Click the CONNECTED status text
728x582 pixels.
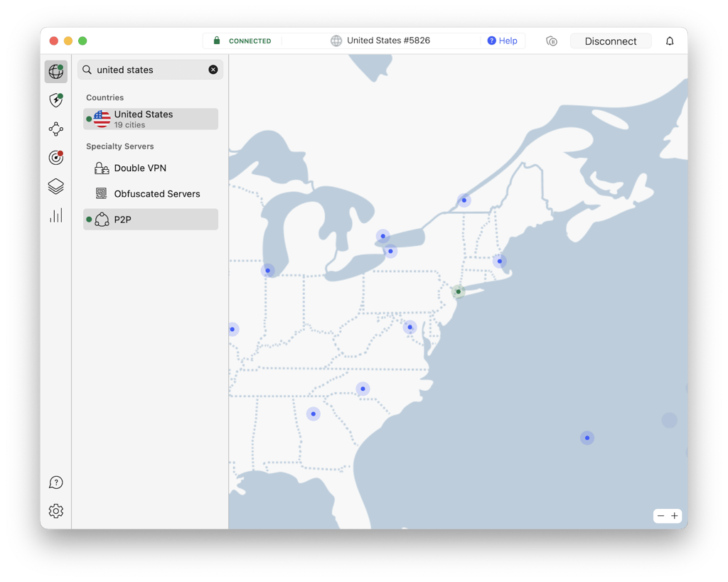(x=250, y=41)
